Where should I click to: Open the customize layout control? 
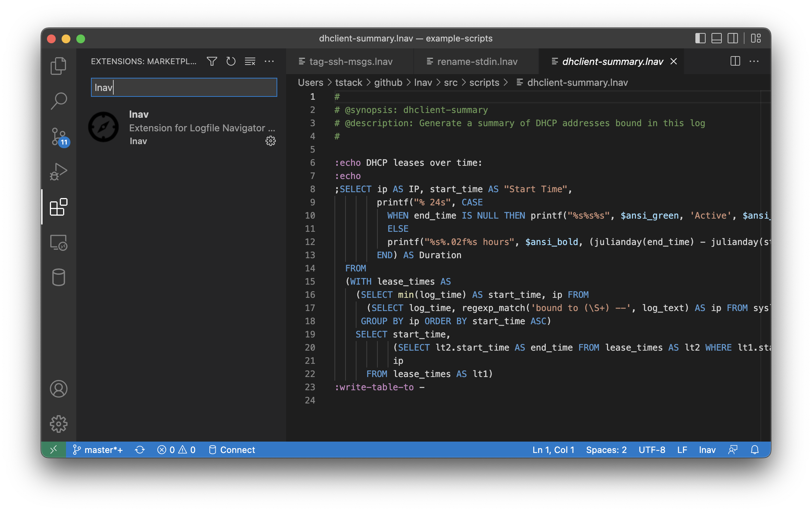click(756, 38)
